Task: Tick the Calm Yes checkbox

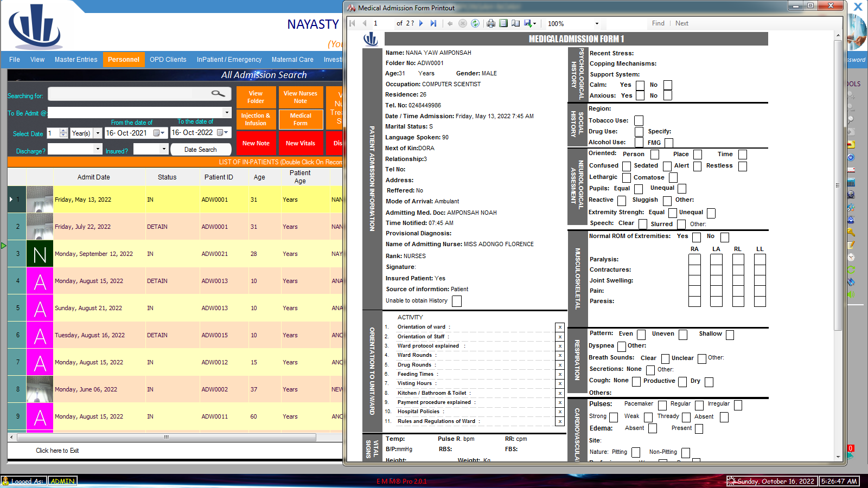Action: click(x=640, y=85)
